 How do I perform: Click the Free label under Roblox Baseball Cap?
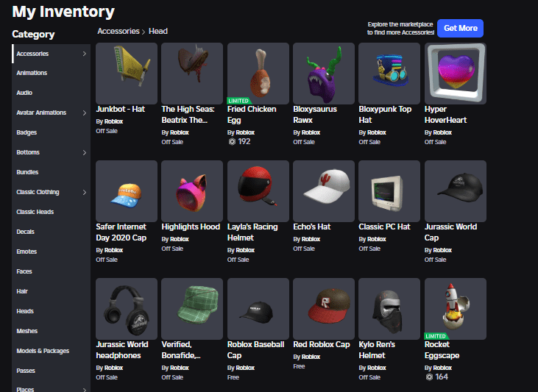[233, 377]
